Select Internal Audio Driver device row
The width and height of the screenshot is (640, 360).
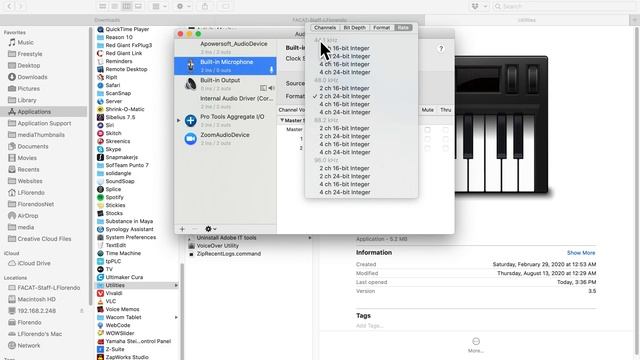[x=225, y=102]
